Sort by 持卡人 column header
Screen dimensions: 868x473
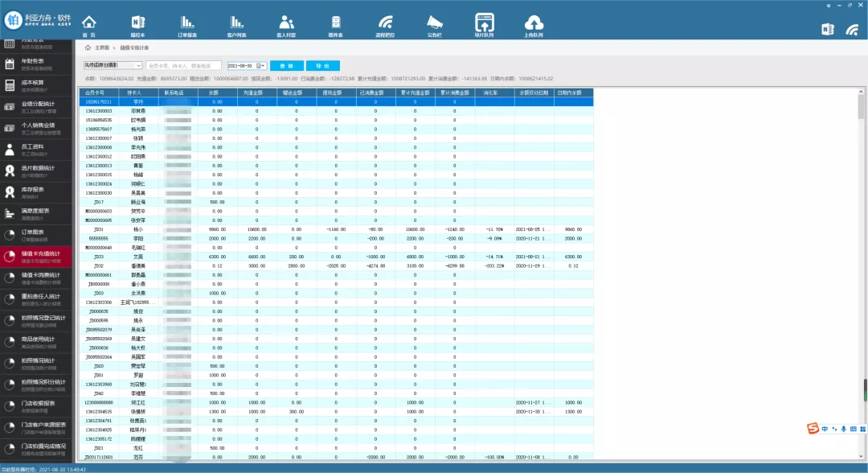coord(138,93)
